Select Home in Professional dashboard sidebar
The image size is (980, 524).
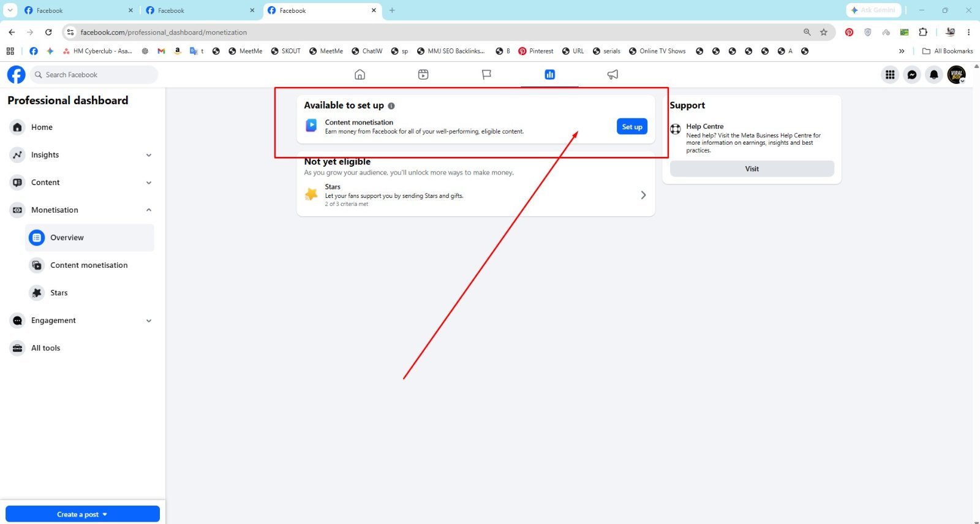click(81, 127)
